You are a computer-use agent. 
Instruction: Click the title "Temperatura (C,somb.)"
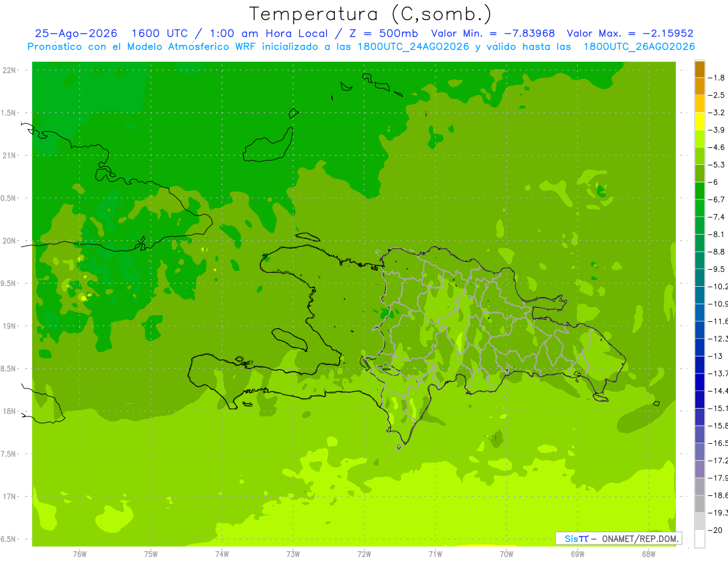point(371,14)
